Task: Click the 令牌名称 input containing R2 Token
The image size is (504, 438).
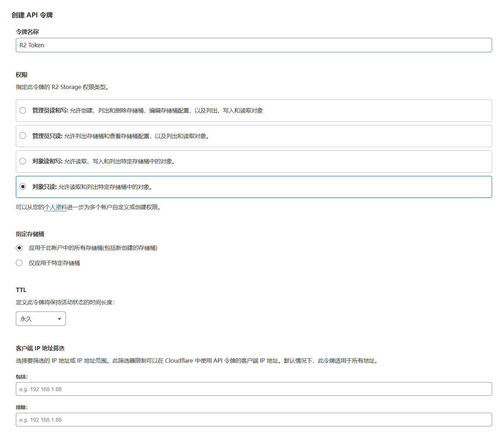Action: [x=254, y=45]
